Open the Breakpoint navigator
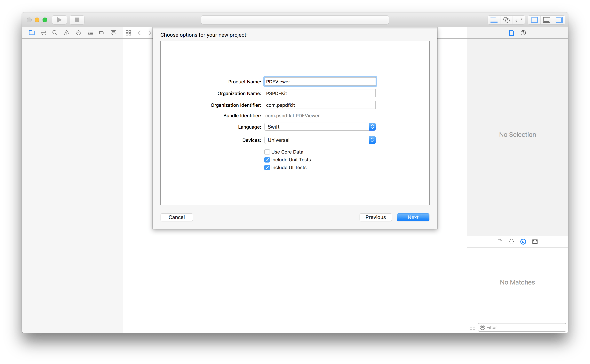 coord(101,33)
